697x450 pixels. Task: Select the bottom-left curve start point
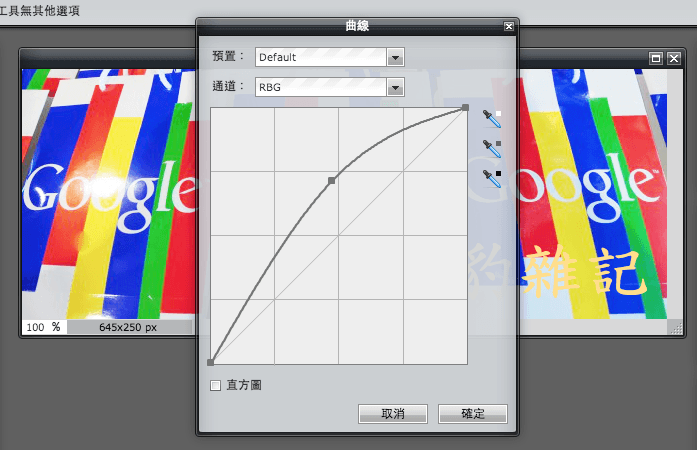click(x=211, y=362)
